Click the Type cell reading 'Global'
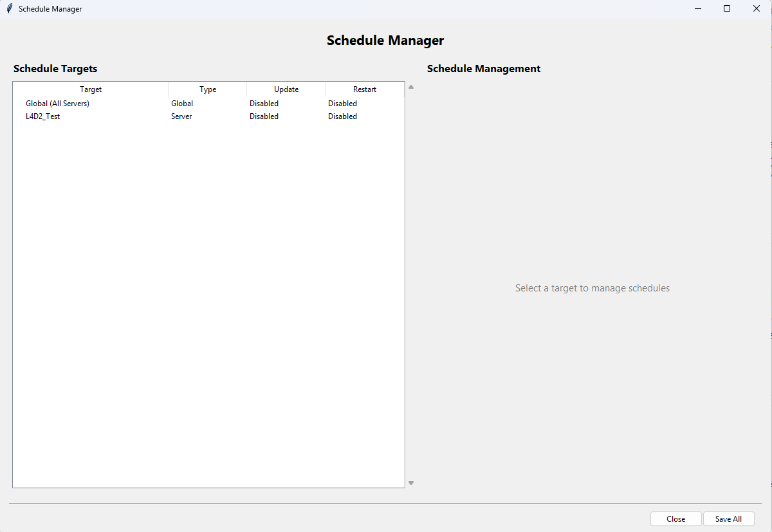This screenshot has height=532, width=772. 182,104
